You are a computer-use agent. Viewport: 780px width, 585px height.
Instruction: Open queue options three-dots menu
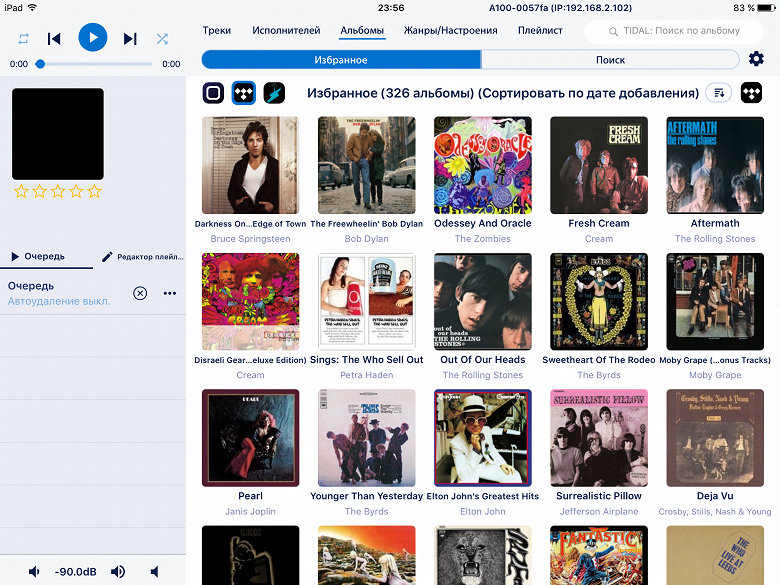tap(170, 293)
